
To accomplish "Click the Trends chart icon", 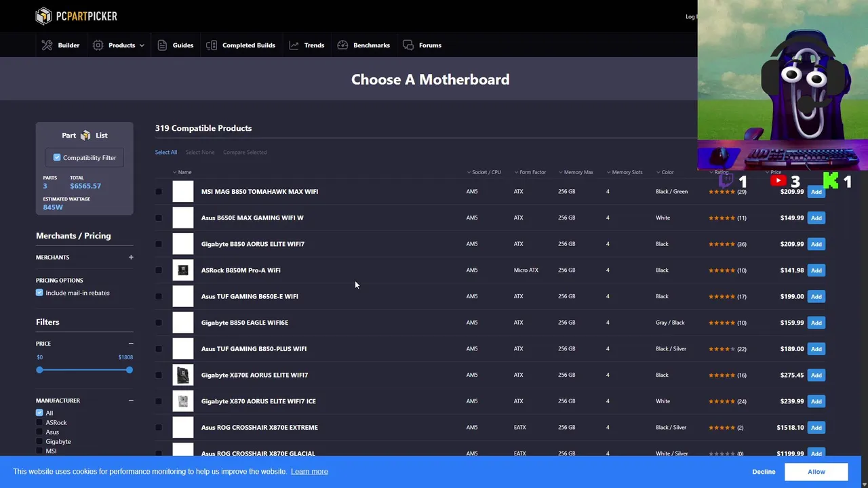I will coord(294,45).
